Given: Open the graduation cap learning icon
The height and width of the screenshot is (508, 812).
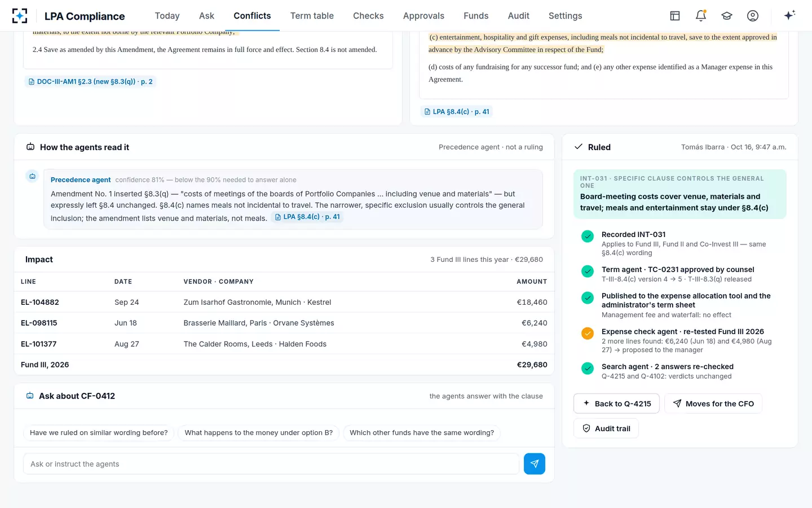Looking at the screenshot, I should pos(727,16).
